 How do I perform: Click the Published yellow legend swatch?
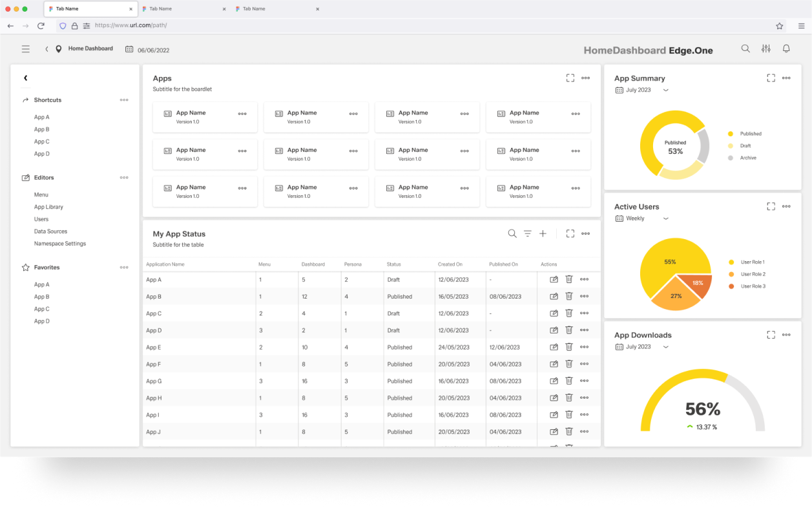(731, 134)
